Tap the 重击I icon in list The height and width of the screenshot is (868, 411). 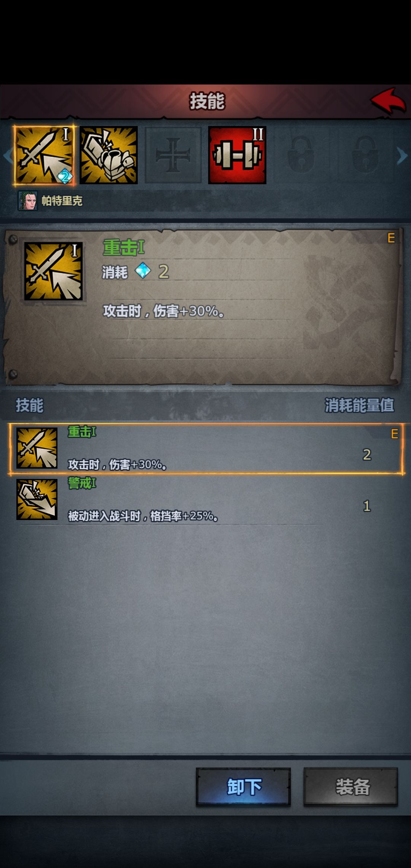[37, 448]
